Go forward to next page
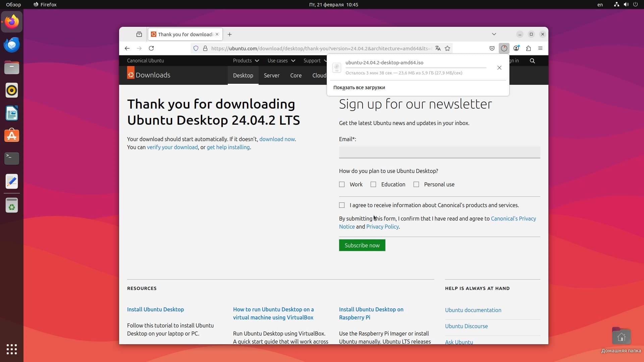 coord(139,48)
